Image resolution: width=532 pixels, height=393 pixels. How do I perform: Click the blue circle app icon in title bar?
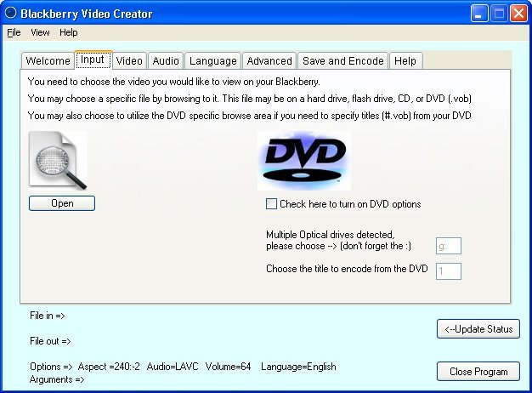[x=11, y=13]
